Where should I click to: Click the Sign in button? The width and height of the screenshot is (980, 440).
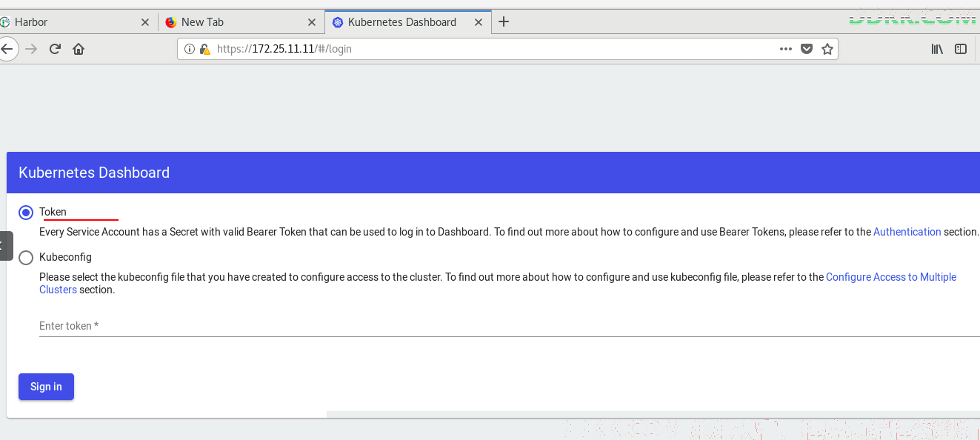click(x=46, y=387)
